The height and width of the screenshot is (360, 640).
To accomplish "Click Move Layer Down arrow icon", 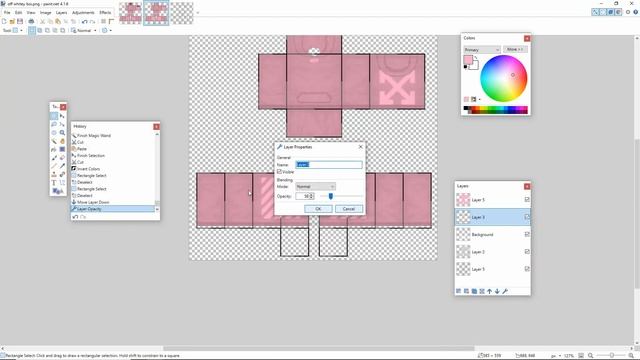I will (497, 291).
